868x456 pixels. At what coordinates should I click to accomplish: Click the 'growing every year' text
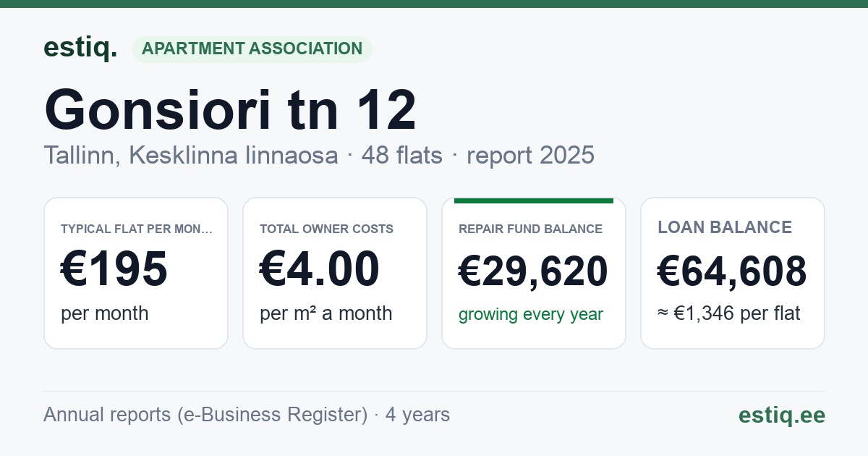click(x=531, y=315)
